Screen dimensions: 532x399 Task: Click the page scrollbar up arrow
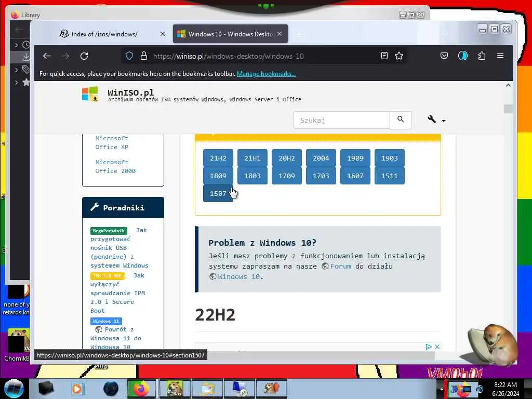tap(508, 86)
